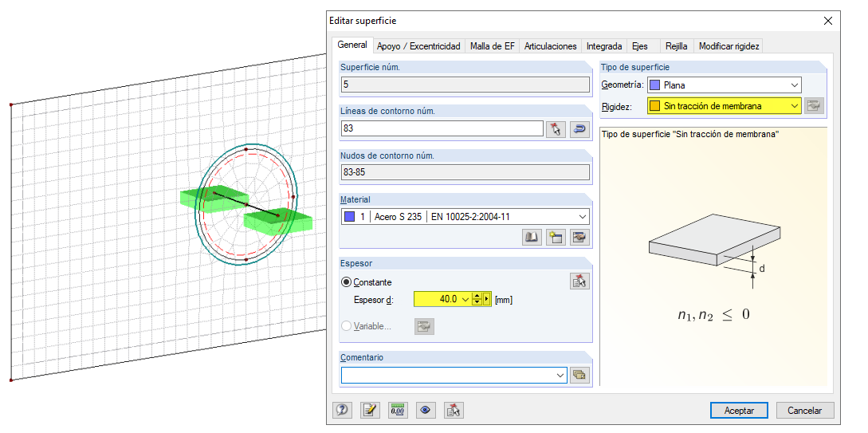The width and height of the screenshot is (868, 433).
Task: Open the help icon at dialog bottom
Action: point(342,410)
